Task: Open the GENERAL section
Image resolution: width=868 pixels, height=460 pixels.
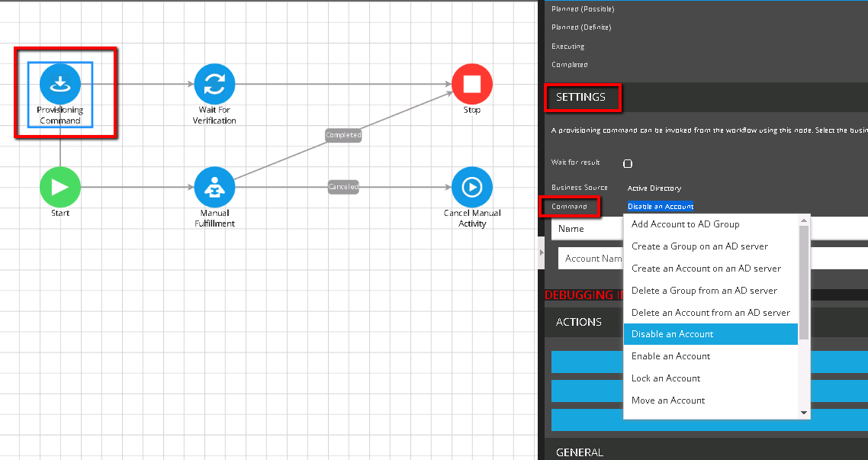Action: pyautogui.click(x=580, y=452)
